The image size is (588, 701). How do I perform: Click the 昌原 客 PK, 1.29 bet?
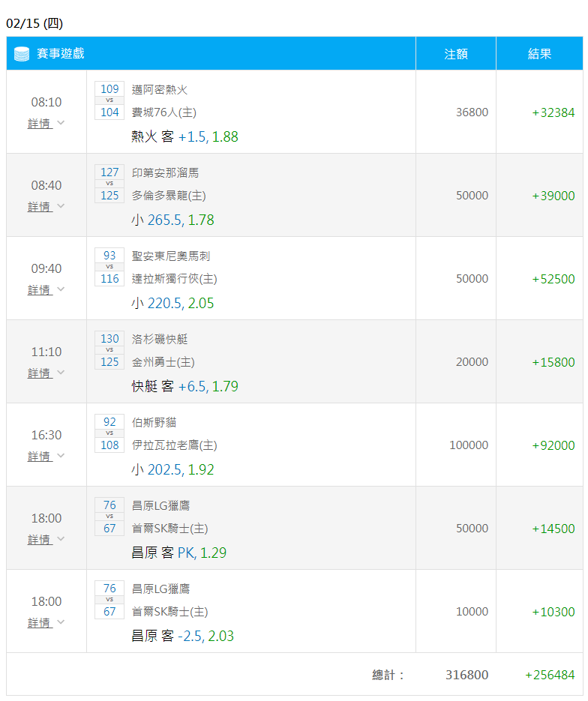(178, 553)
